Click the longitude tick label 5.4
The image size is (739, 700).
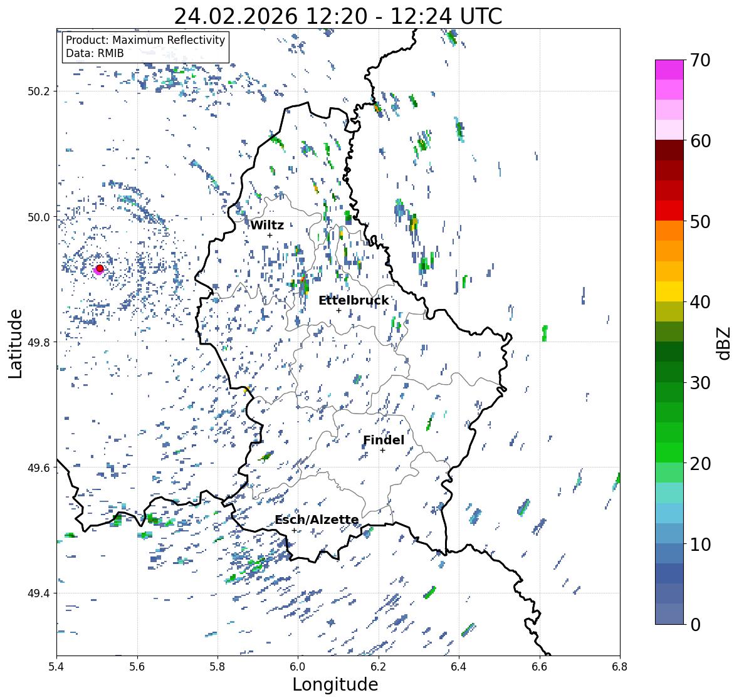pyautogui.click(x=56, y=667)
